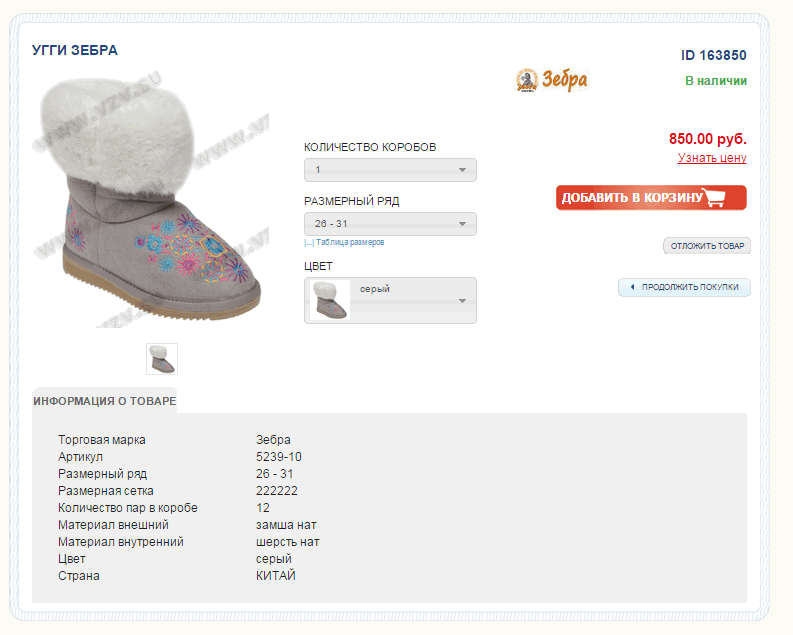
Task: Select the Информация о товаре tab
Action: coord(104,401)
